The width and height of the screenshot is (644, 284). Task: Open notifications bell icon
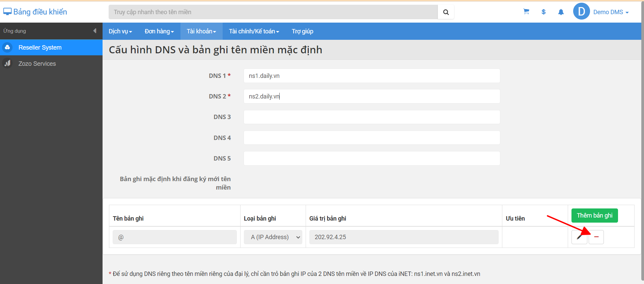click(x=561, y=12)
